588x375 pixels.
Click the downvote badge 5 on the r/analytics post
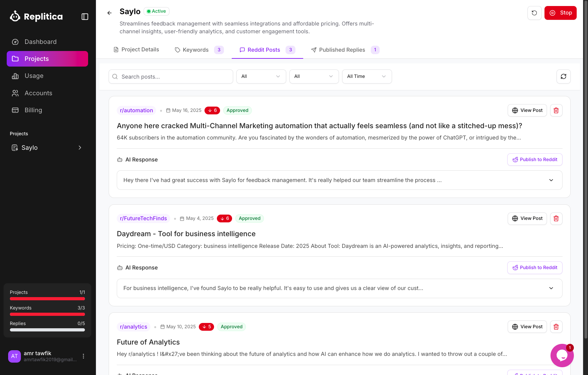click(x=206, y=327)
